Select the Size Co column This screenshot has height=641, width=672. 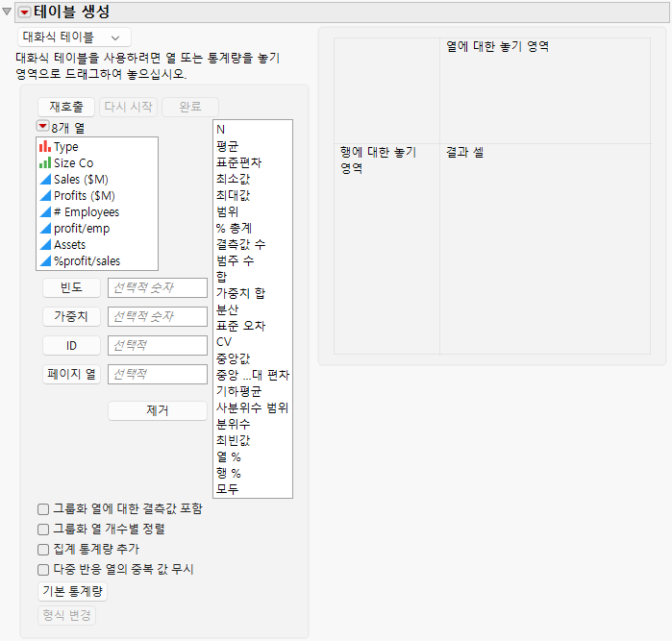[97, 162]
